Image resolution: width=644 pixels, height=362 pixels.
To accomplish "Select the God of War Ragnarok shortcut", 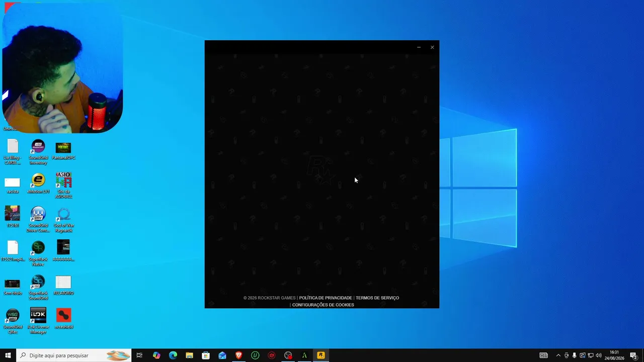I will (x=63, y=220).
